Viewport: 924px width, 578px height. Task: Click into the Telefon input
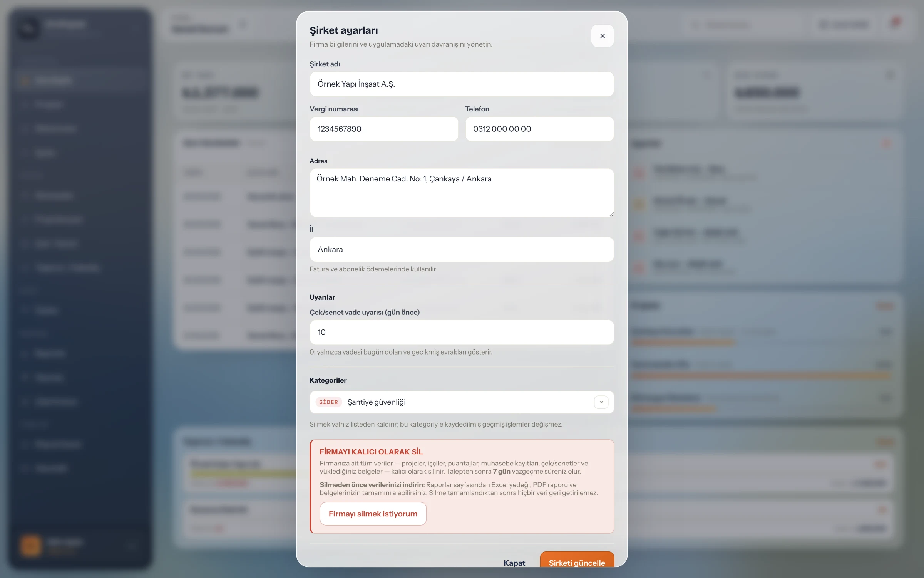(x=539, y=129)
